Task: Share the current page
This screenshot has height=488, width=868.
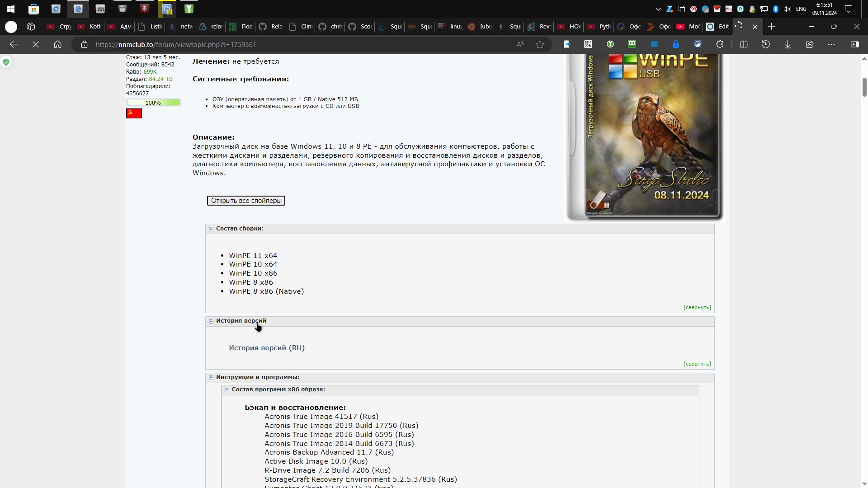Action: (x=810, y=44)
